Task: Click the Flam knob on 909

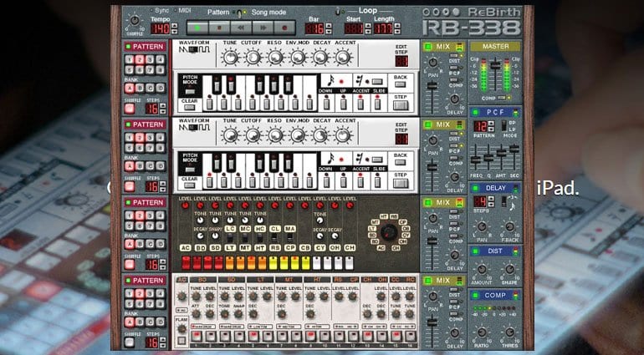Action: [181, 328]
